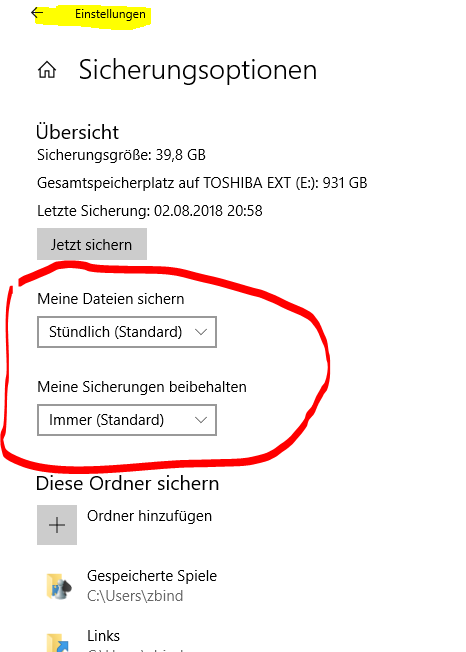The height and width of the screenshot is (652, 466).
Task: Click the Gesamtspeicherplatz auf TOSHIBA EXT line
Action: 202,183
